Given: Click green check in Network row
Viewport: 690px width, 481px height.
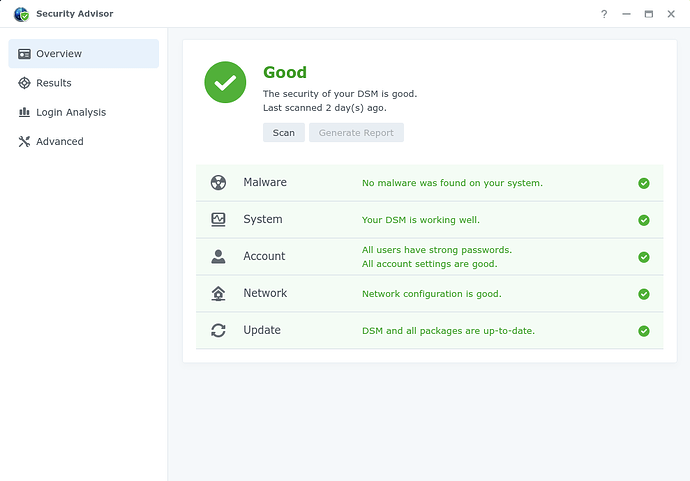Looking at the screenshot, I should (x=644, y=294).
